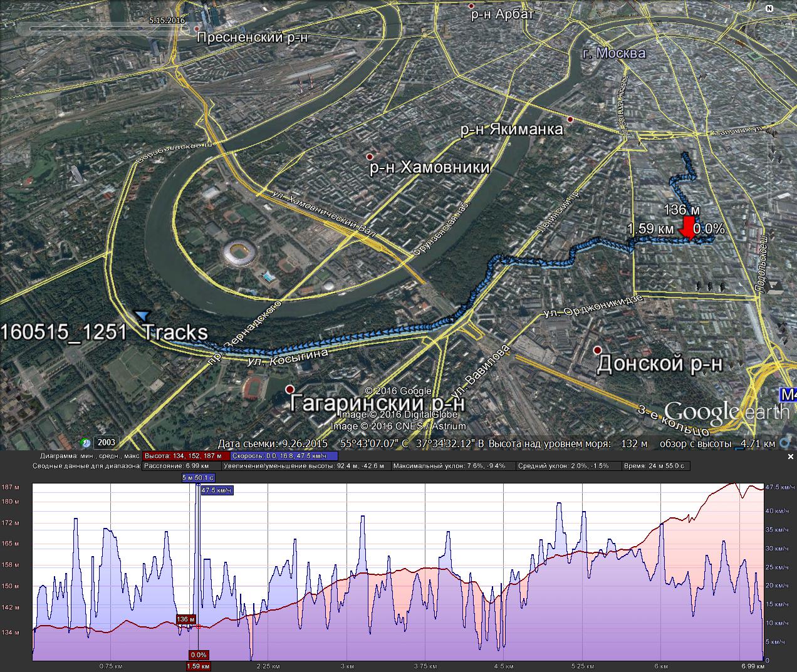Click the Хамовники district placemark dot
The image size is (797, 672).
click(370, 157)
